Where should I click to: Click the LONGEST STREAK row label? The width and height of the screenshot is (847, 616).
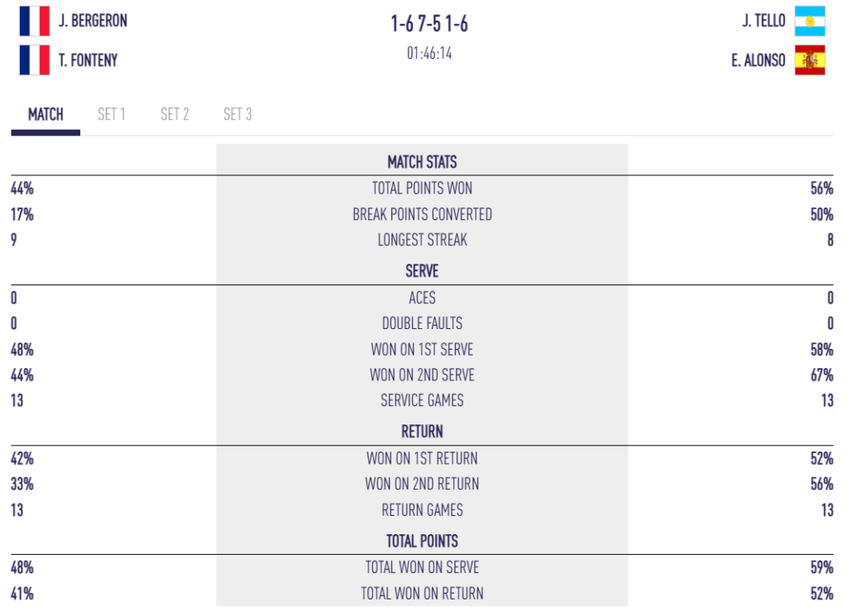[422, 241]
